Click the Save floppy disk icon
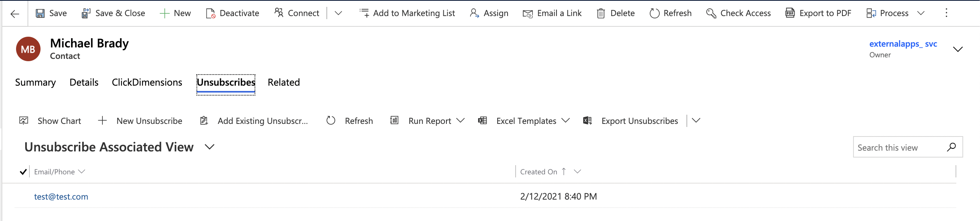The width and height of the screenshot is (980, 221). (40, 13)
